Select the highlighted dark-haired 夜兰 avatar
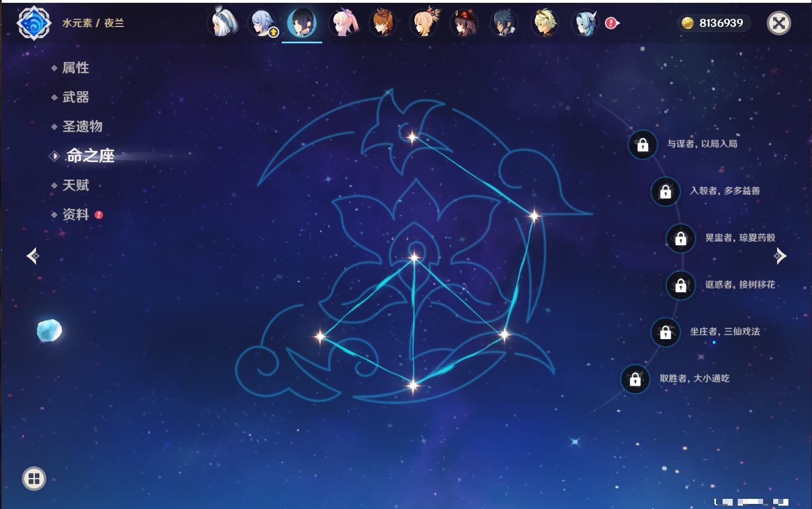Viewport: 812px width, 509px height. tap(302, 23)
